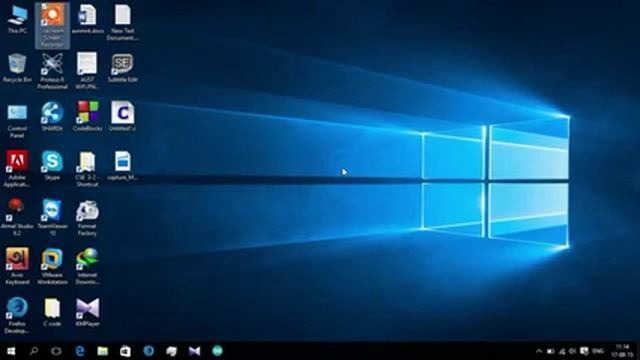Select the Atmel Studio 6.2 shortcut
This screenshot has height=360, width=640.
pos(17,218)
